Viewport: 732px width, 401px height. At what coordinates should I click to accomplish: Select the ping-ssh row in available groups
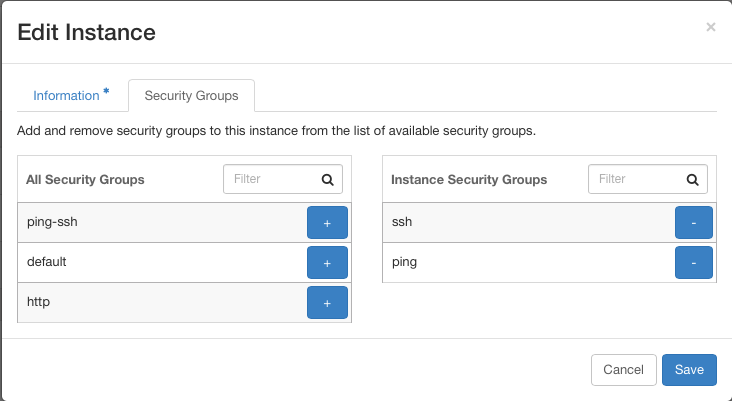(x=184, y=222)
